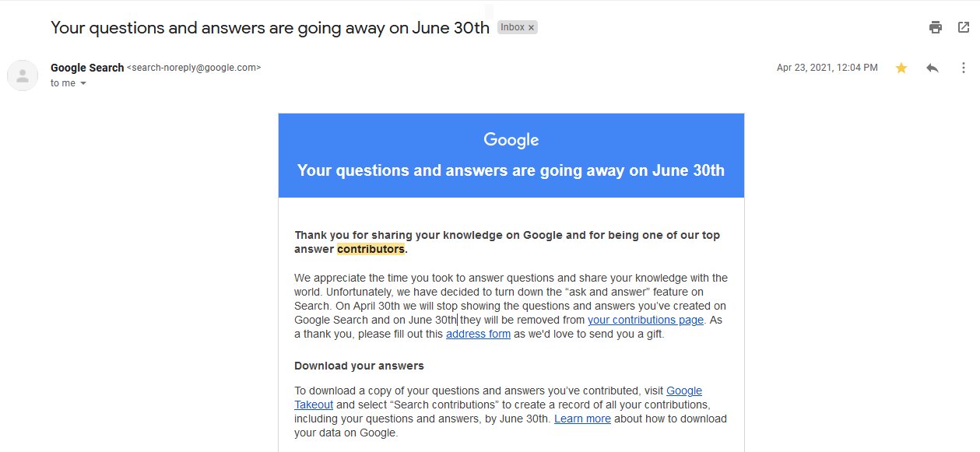
Task: Click the sender's profile avatar
Action: coord(23,75)
